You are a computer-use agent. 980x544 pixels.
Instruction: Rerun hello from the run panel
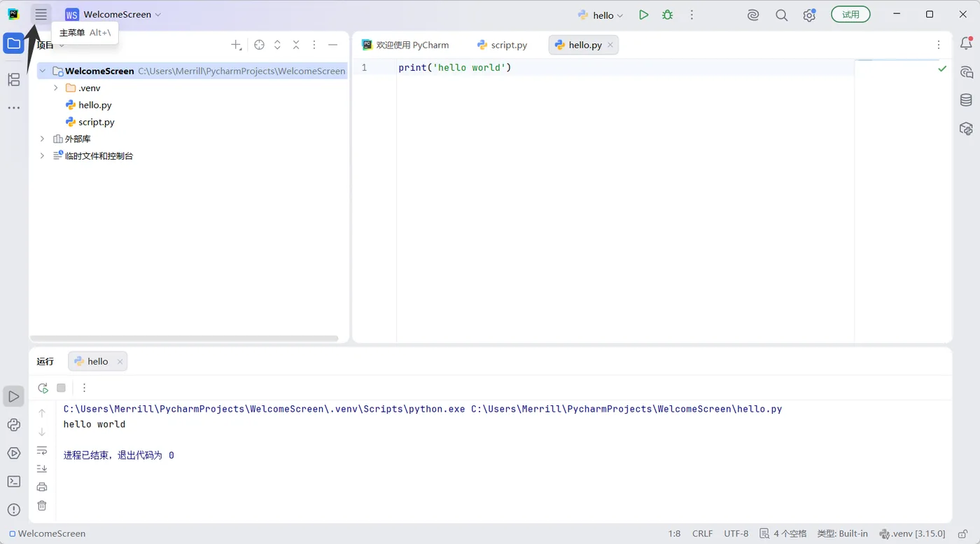[43, 388]
